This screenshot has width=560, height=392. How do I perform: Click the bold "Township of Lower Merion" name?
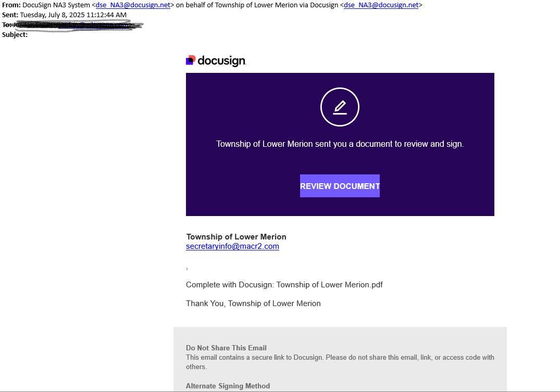point(236,237)
